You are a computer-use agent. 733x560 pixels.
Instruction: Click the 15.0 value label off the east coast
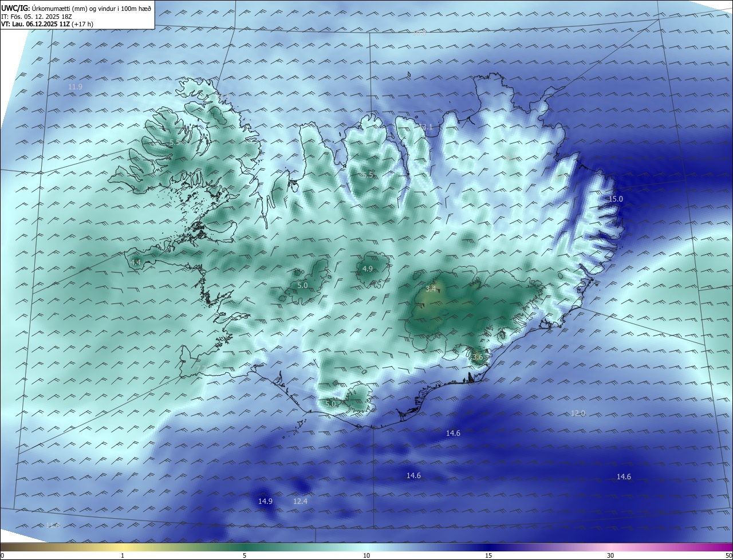pos(616,199)
